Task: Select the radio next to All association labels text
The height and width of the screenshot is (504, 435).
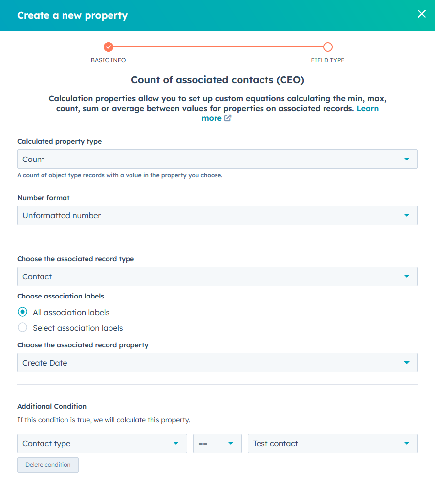Action: (22, 312)
